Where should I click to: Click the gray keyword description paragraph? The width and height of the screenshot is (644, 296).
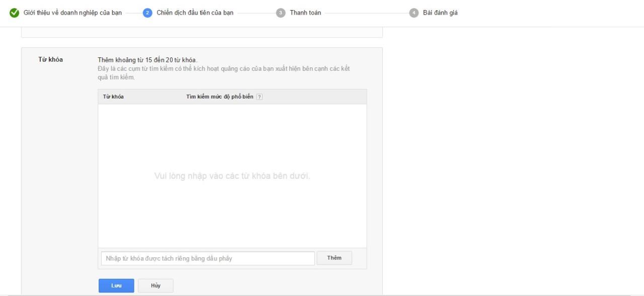click(223, 73)
